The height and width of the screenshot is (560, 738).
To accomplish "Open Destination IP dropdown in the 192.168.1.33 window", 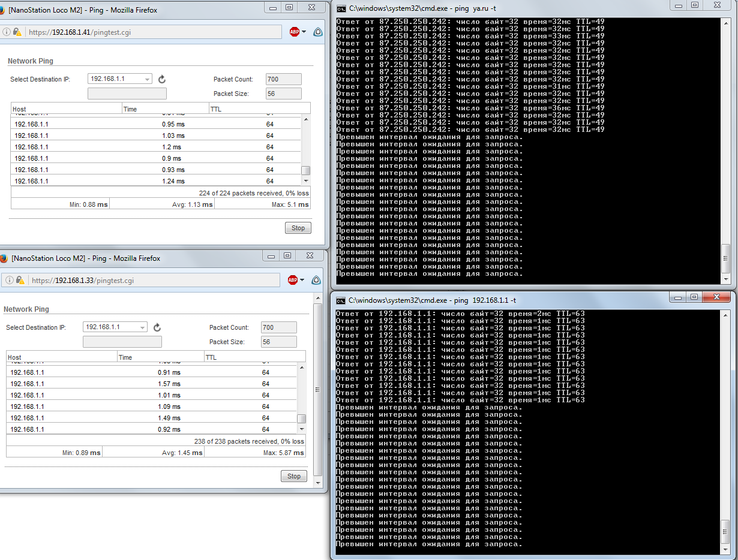I will pyautogui.click(x=143, y=327).
